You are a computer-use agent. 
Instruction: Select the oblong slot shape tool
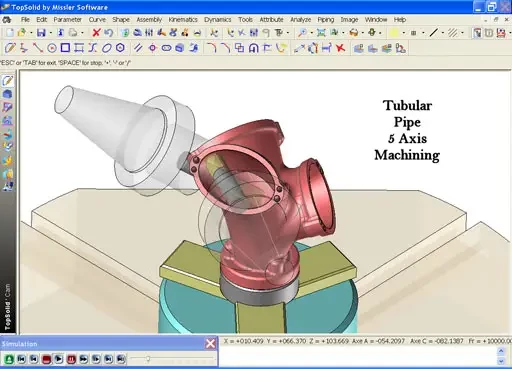click(166, 48)
